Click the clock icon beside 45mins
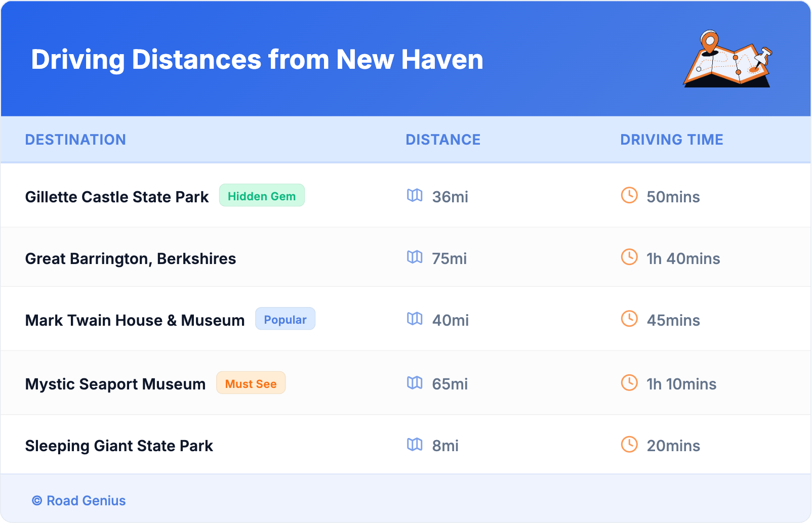This screenshot has height=523, width=812. 629,319
